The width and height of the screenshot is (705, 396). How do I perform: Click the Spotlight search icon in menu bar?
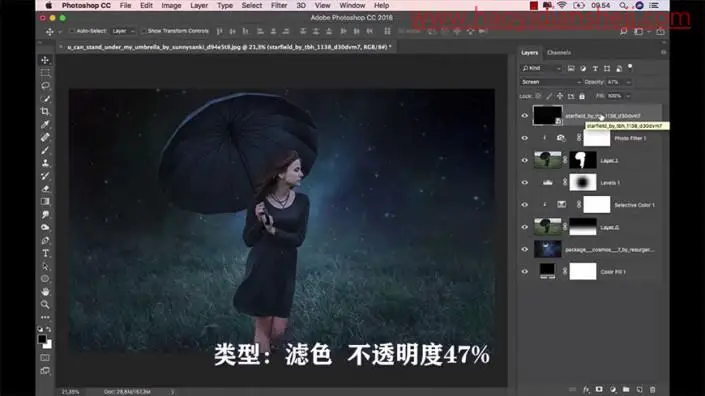[623, 5]
